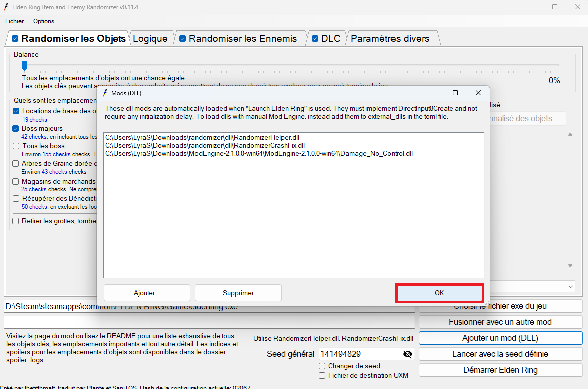This screenshot has width=588, height=389.
Task: Uncheck the Boss majeurs checkbox
Action: coord(16,129)
